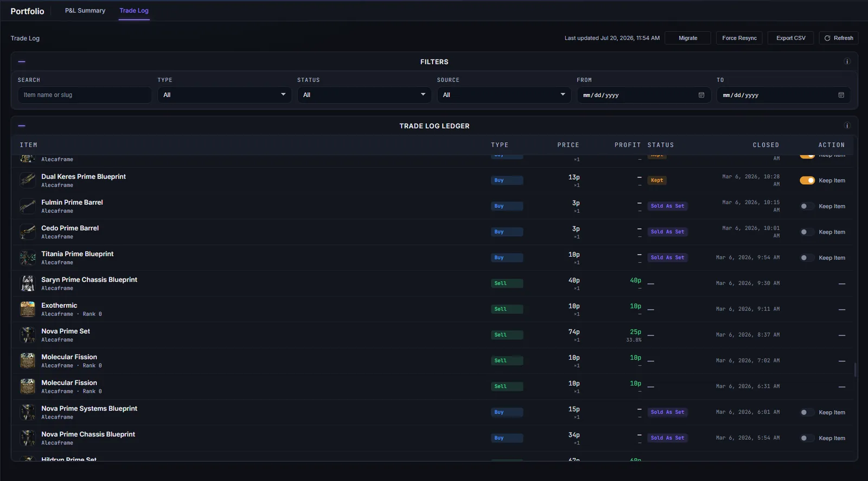This screenshot has height=481, width=868.
Task: Click the ledger vertical scrollbar thumb
Action: [855, 370]
